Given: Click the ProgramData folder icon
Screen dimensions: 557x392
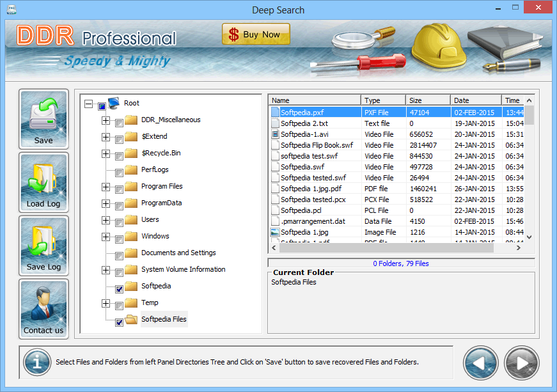Looking at the screenshot, I should click(x=131, y=203).
